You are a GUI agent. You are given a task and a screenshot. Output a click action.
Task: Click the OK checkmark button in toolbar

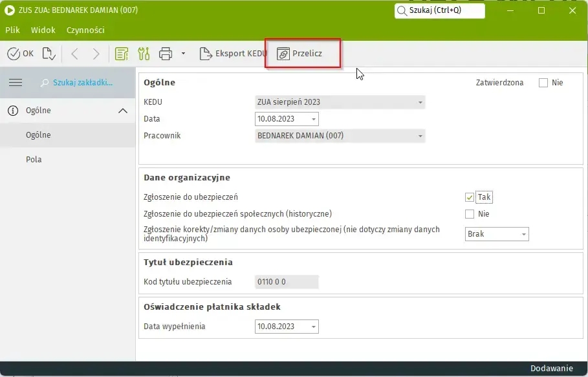(20, 54)
